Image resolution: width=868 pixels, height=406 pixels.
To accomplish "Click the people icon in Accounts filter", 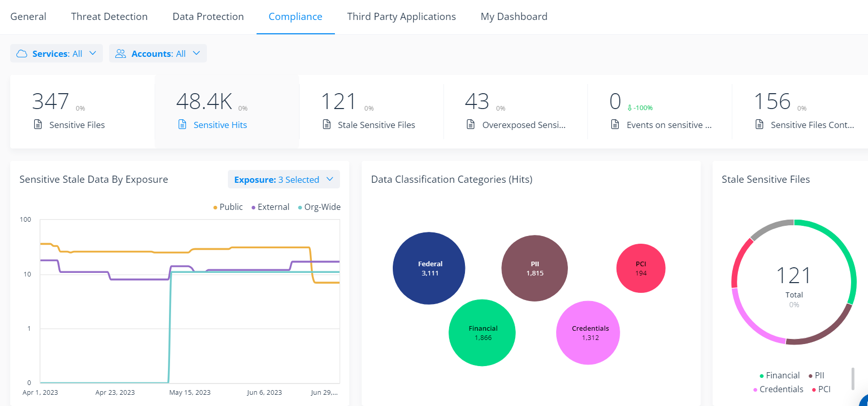I will point(120,54).
